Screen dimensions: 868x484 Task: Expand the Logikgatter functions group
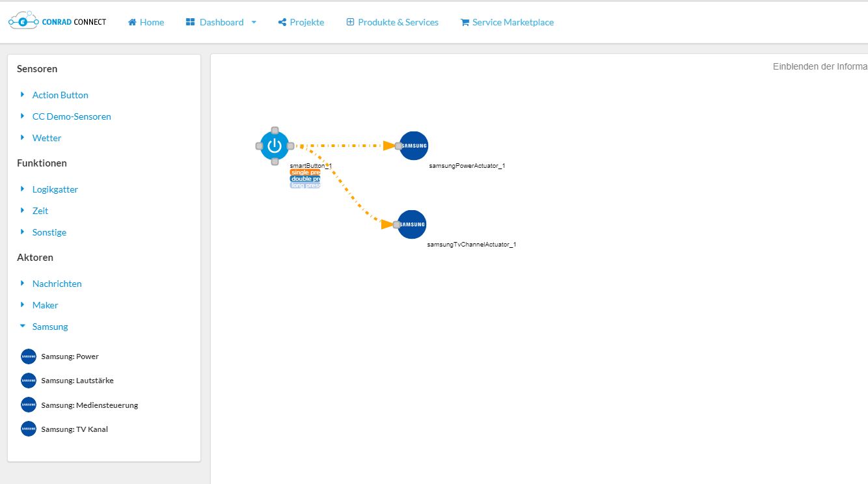(55, 189)
